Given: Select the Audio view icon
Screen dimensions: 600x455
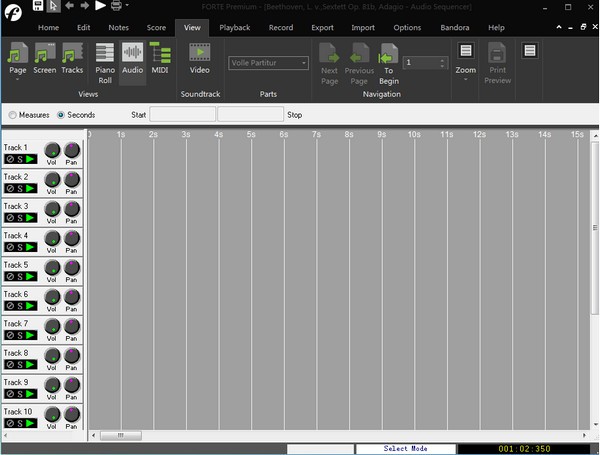Looking at the screenshot, I should (x=132, y=60).
